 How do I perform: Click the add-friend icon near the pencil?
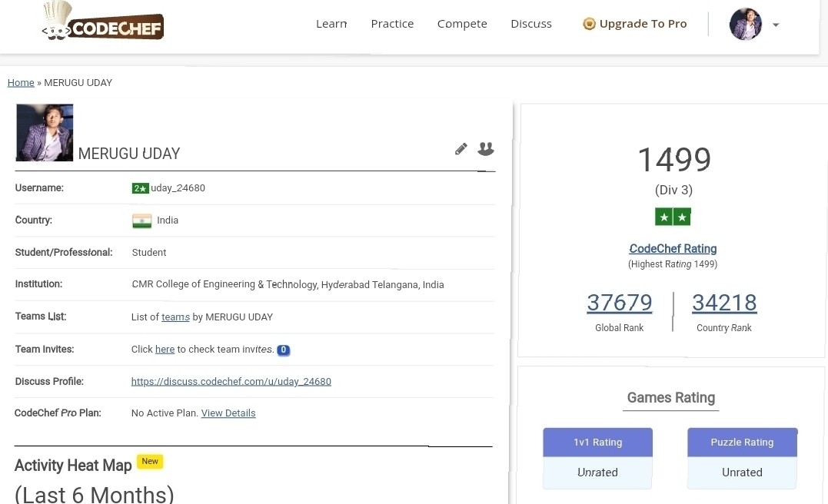point(485,149)
